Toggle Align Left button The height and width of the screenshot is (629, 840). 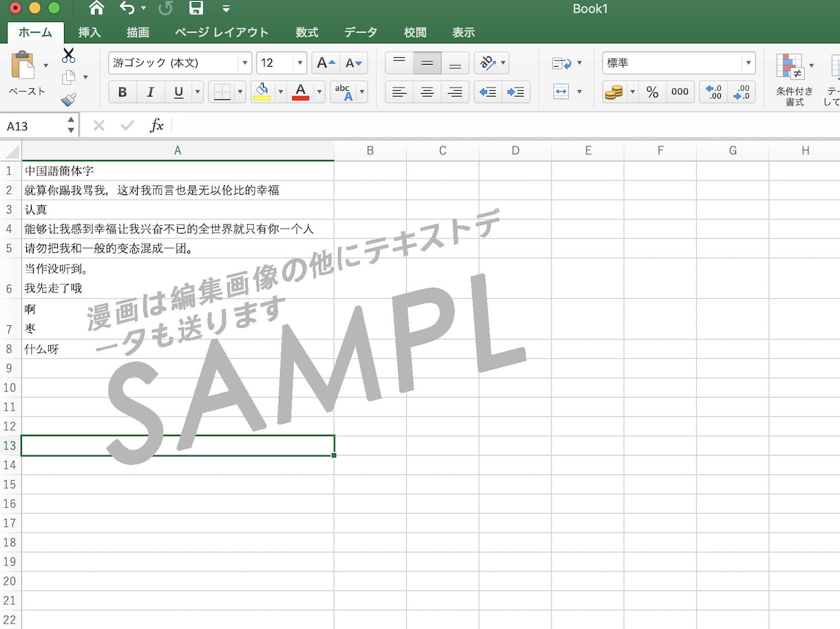(x=399, y=92)
